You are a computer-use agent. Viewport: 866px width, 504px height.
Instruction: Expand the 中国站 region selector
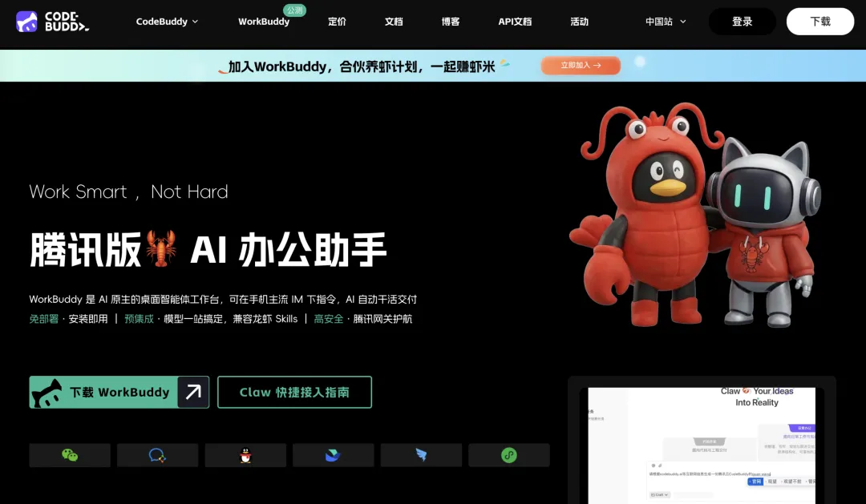pyautogui.click(x=666, y=22)
